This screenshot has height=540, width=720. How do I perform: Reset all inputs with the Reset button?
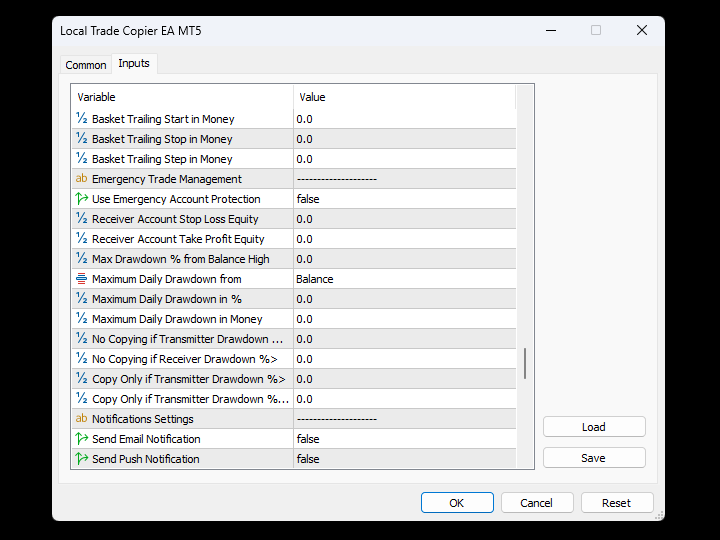pos(617,503)
